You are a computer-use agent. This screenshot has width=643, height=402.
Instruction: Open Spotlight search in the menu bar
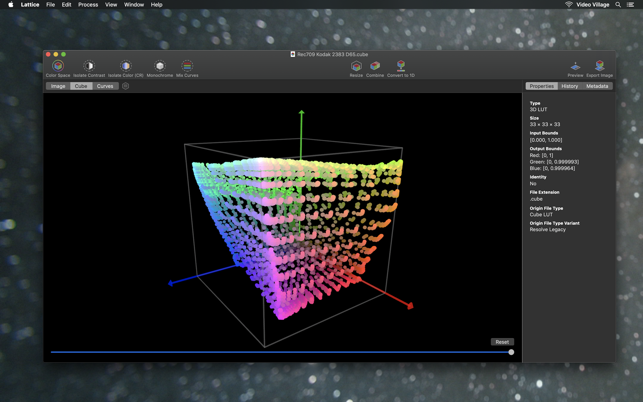pos(618,5)
